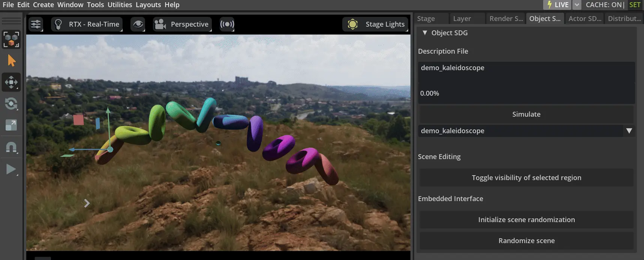Select the arrow Select tool
This screenshot has height=260, width=644.
pos(11,60)
